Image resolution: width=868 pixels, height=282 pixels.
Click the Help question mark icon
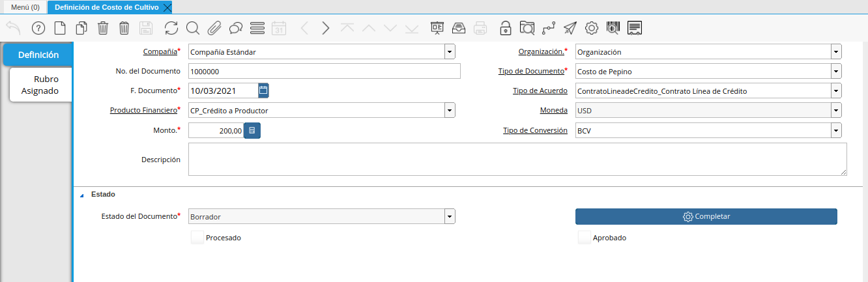38,28
